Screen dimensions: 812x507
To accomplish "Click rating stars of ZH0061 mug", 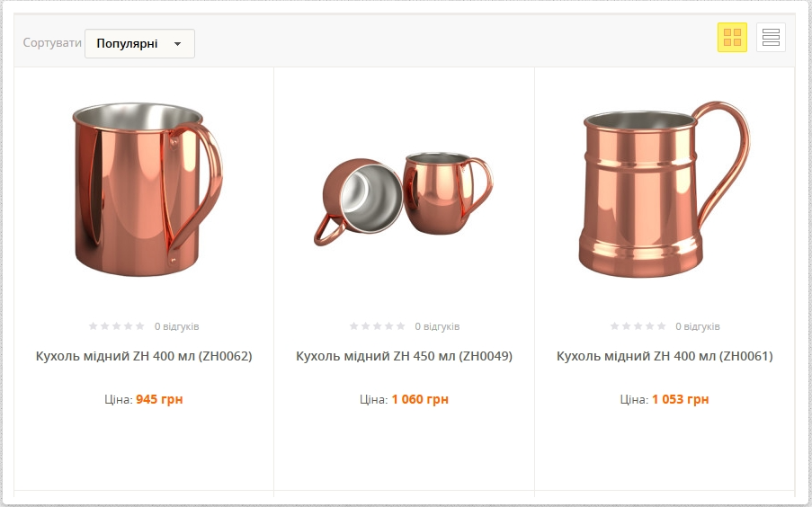I will [x=638, y=326].
